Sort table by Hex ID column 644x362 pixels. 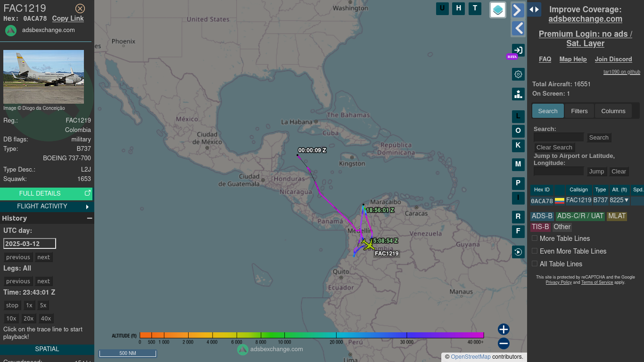(542, 190)
